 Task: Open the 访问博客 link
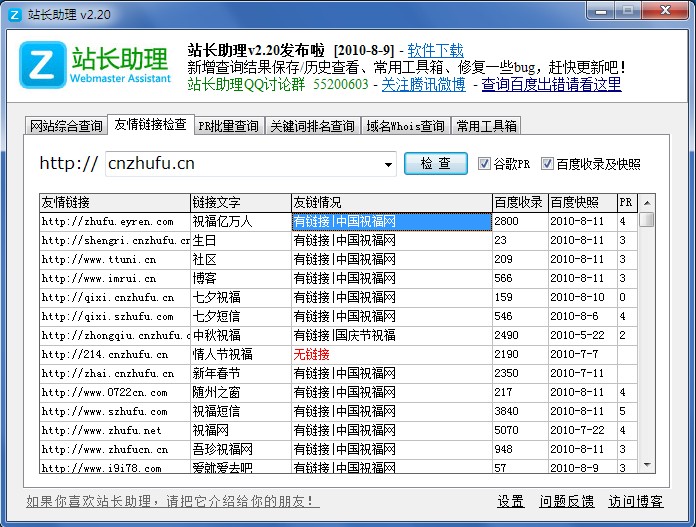coord(636,501)
